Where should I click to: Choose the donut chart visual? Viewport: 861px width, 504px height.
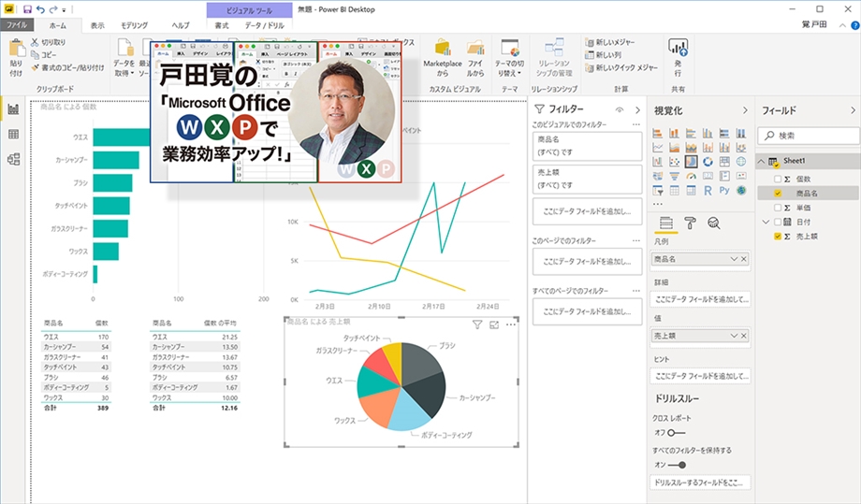point(708,162)
